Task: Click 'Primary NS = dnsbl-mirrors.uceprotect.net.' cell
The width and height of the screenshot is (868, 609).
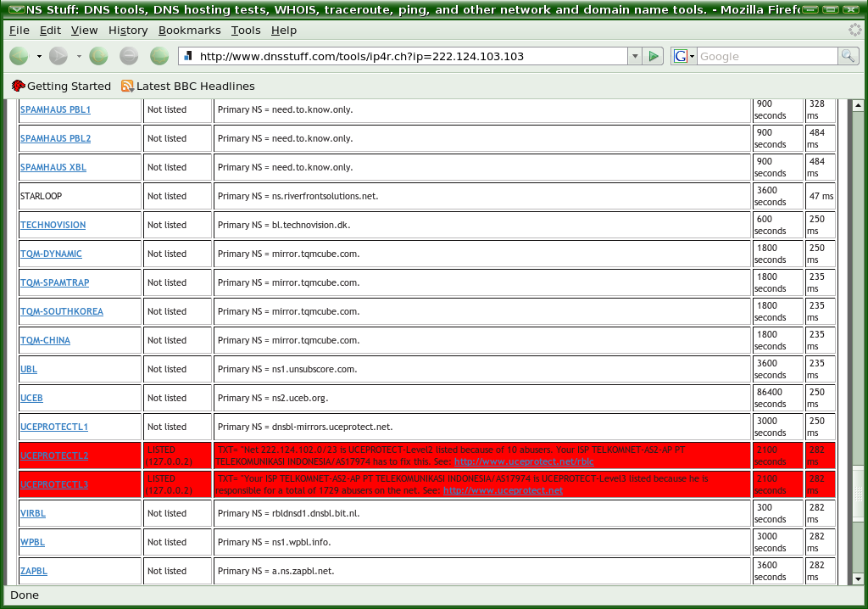Action: point(482,427)
